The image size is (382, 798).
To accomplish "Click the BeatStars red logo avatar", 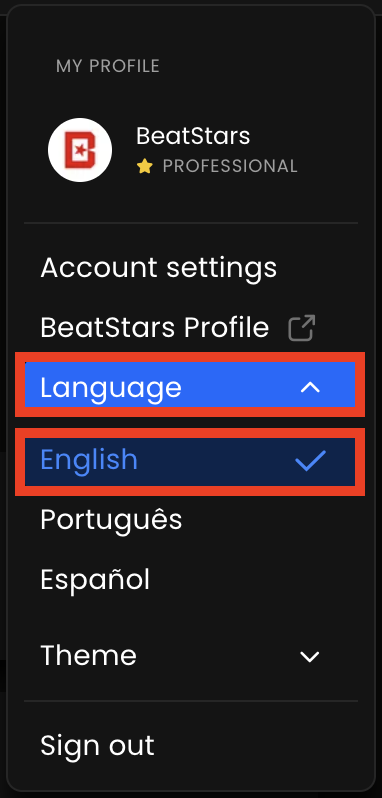I will pyautogui.click(x=80, y=150).
